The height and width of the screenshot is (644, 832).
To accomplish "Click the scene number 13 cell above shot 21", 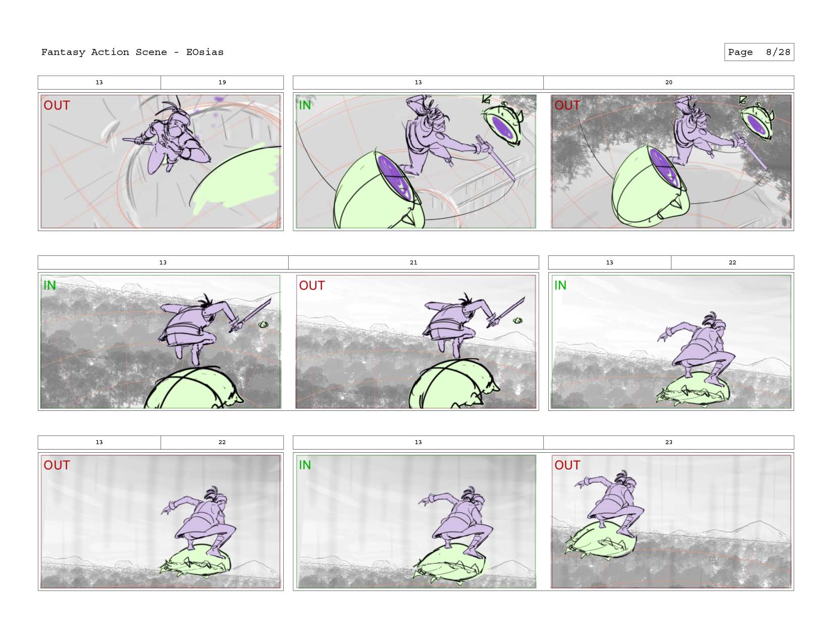I will pyautogui.click(x=163, y=262).
